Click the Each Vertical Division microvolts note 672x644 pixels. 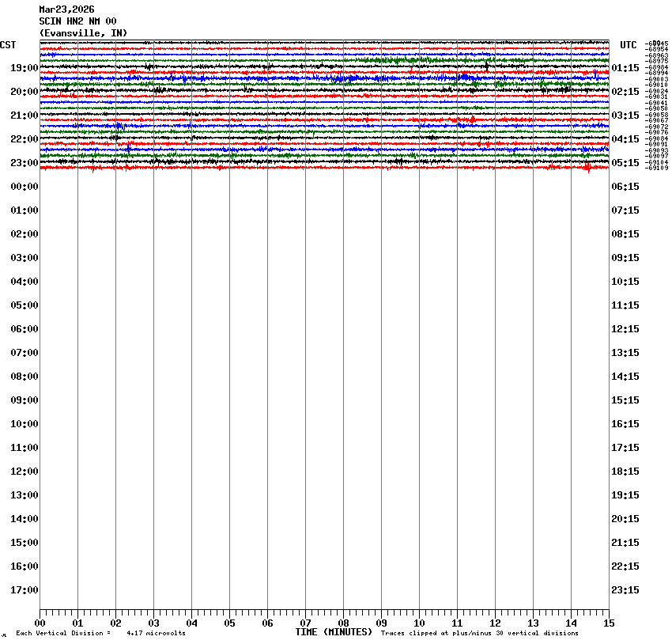coord(100,633)
